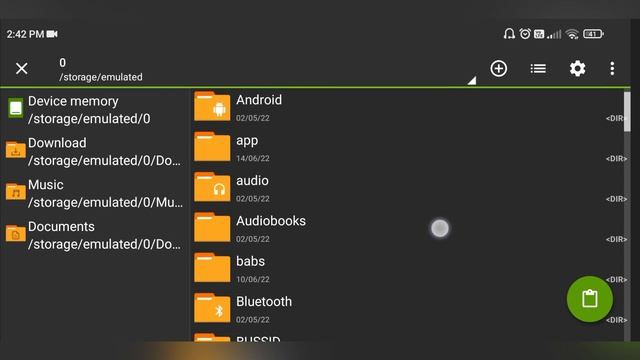The image size is (640, 360).
Task: Select the Android folder name
Action: point(259,100)
